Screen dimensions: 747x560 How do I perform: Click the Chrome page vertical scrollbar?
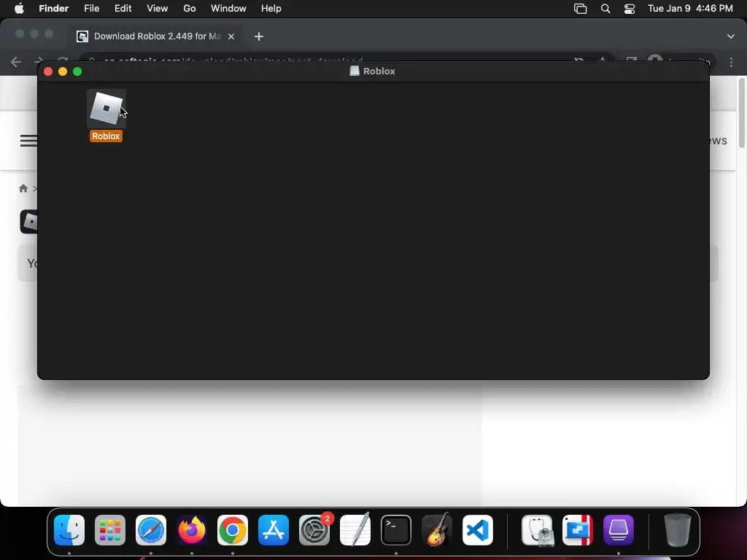(x=742, y=113)
